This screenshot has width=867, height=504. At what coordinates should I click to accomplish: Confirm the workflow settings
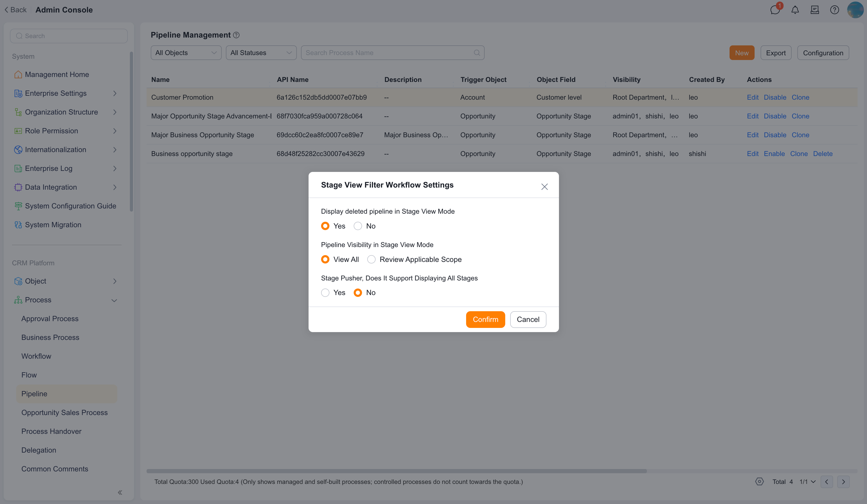485,319
